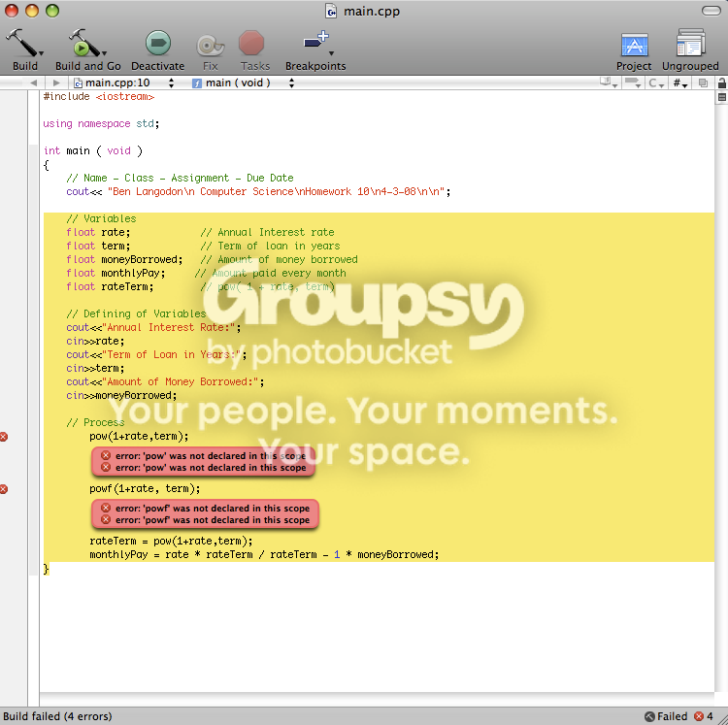Click the closing brace of main
Screen dimensions: 728x725
tap(46, 569)
